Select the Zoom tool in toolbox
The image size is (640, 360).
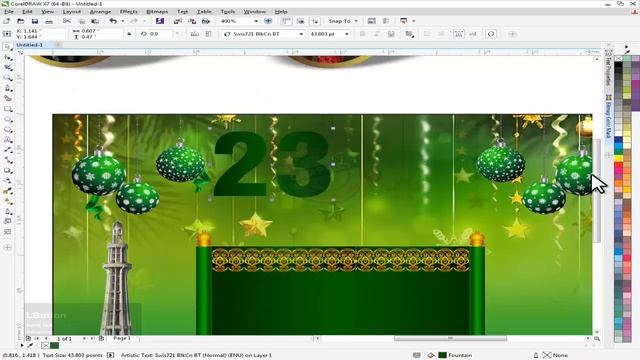click(7, 78)
